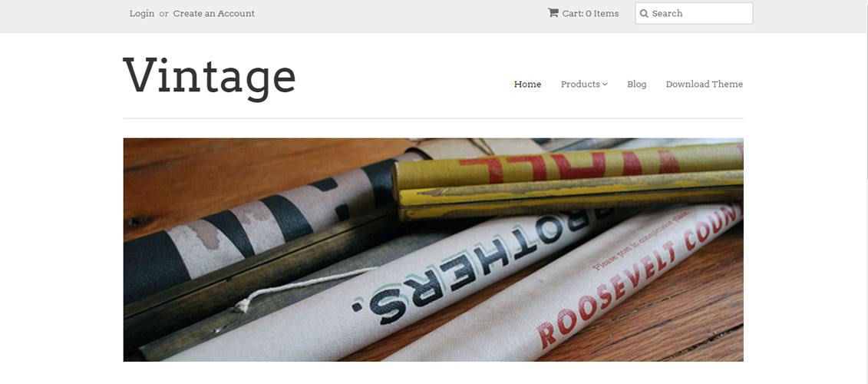Click the BROTHERS lettered canvas roll

point(421,288)
